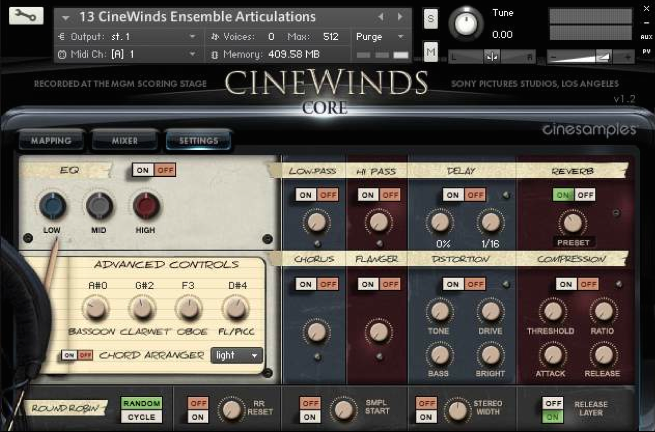Adjust the L/R pan slider
The image size is (655, 432).
492,56
